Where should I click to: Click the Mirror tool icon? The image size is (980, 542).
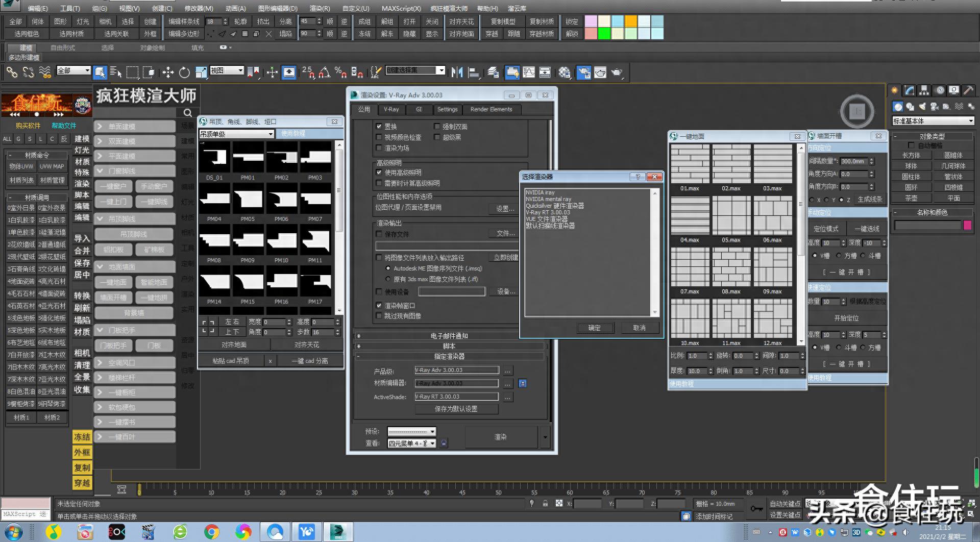(x=457, y=72)
